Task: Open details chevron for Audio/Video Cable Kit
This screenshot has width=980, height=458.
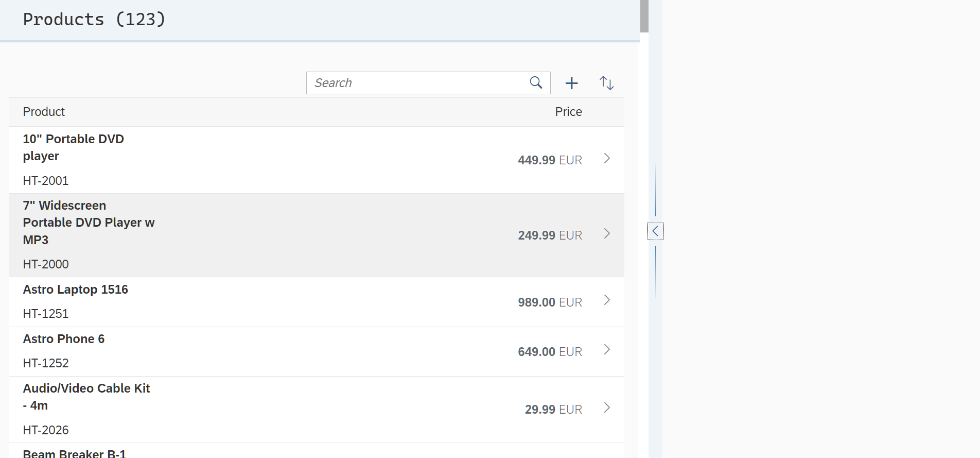Action: click(x=607, y=408)
